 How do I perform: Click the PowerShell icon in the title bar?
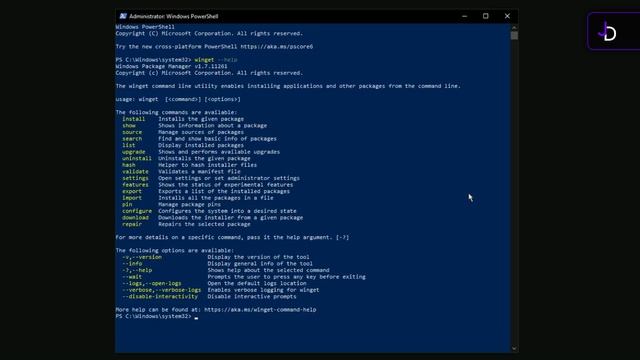pos(123,16)
